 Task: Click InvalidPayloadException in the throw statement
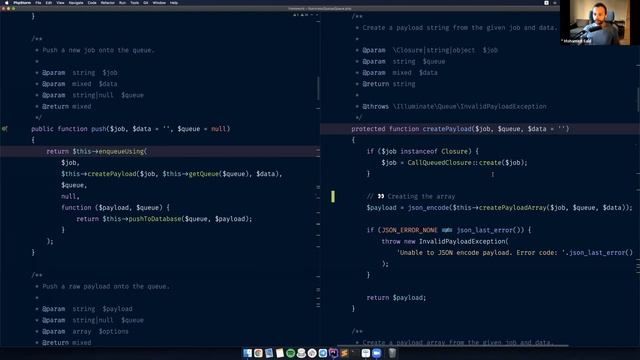point(462,241)
